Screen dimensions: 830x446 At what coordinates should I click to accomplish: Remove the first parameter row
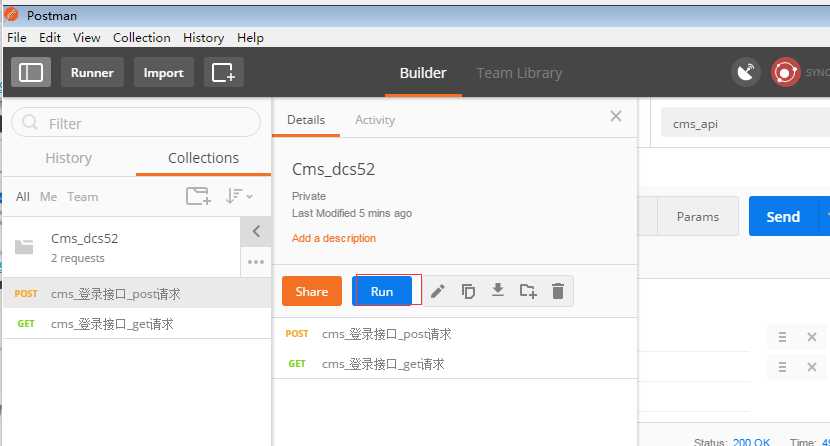[x=812, y=337]
